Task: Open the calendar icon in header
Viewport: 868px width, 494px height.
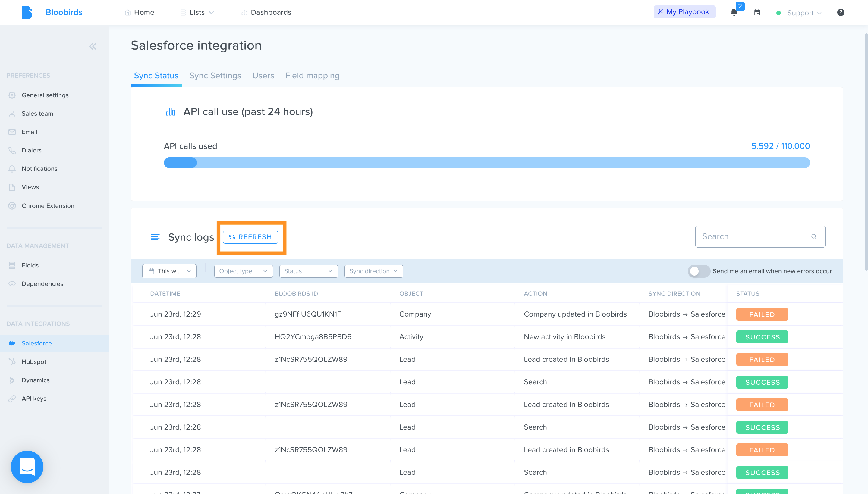Action: coord(757,13)
